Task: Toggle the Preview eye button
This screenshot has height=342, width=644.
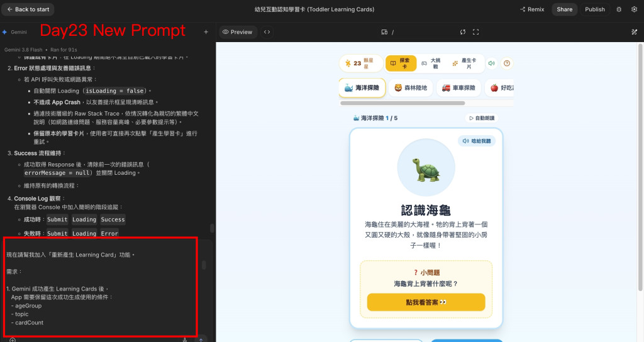Action: click(x=237, y=32)
